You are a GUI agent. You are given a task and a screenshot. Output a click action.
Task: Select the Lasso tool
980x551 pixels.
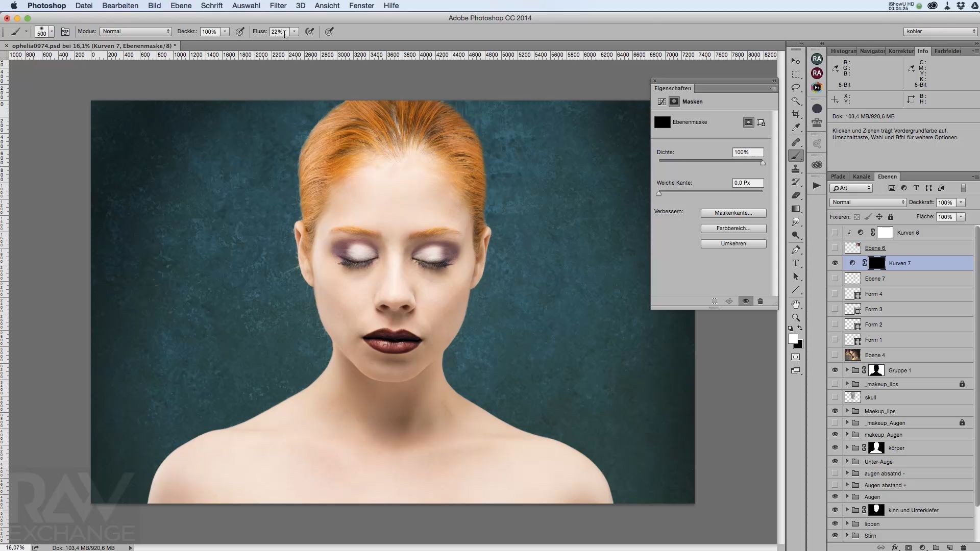[796, 88]
